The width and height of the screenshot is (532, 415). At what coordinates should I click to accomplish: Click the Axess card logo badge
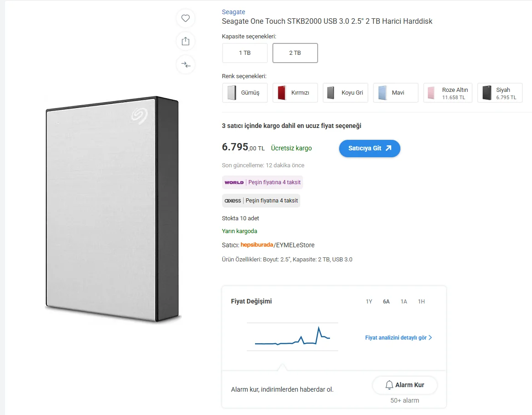click(233, 201)
